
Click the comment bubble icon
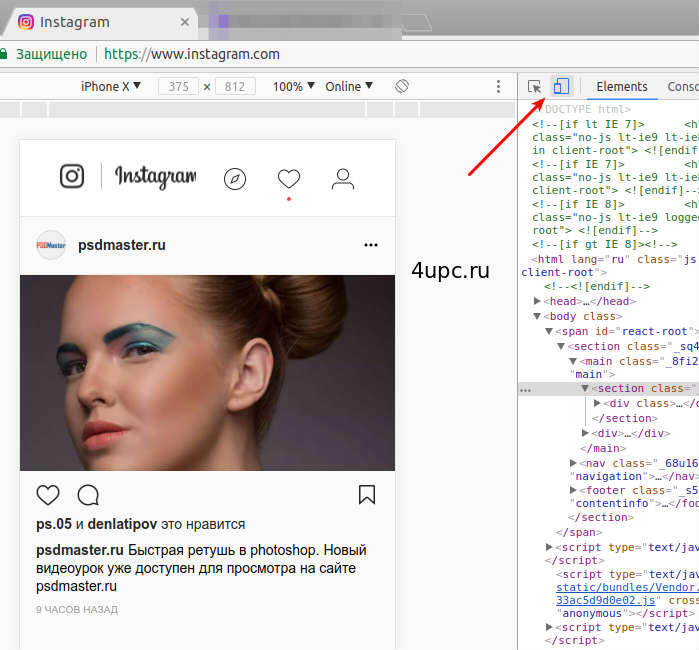tap(88, 495)
